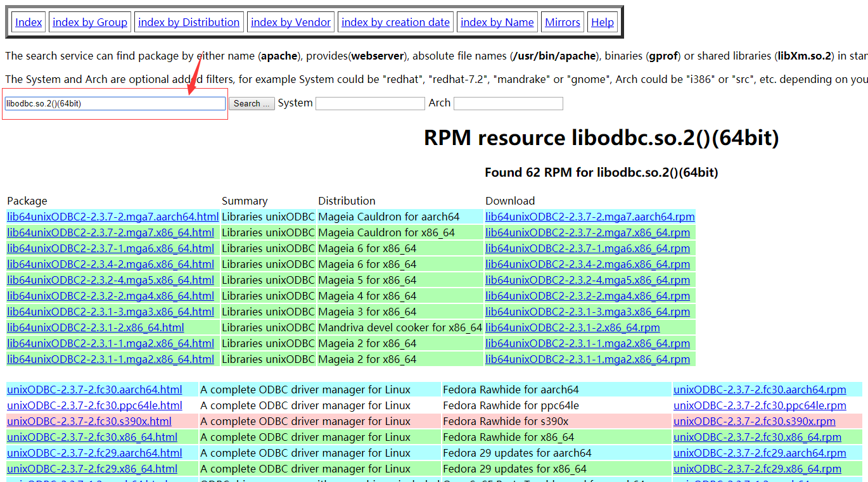Screen dimensions: 868x482
Task: Download lib64unixODBC2-2.3.2-4.mga5.x86_64.rpm
Action: (587, 280)
